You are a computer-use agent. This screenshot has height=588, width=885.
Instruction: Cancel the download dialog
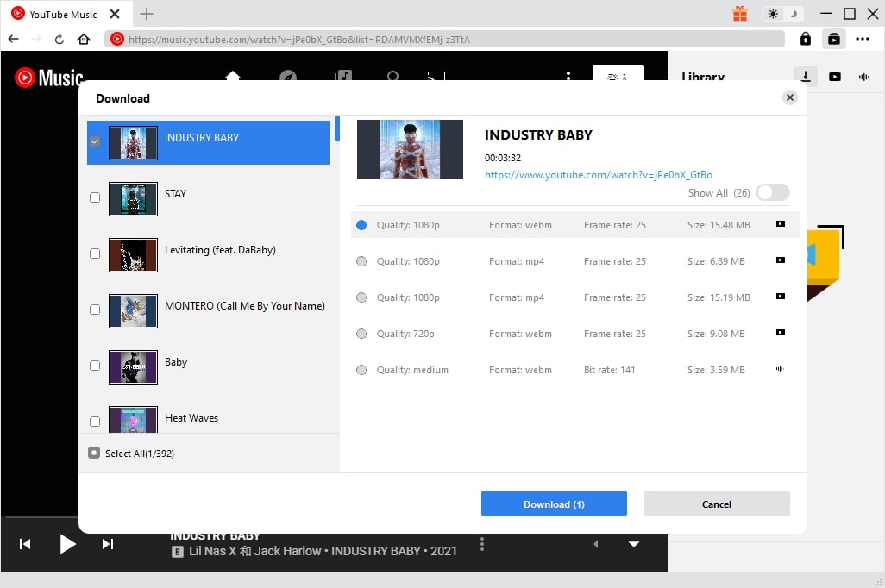pyautogui.click(x=716, y=504)
